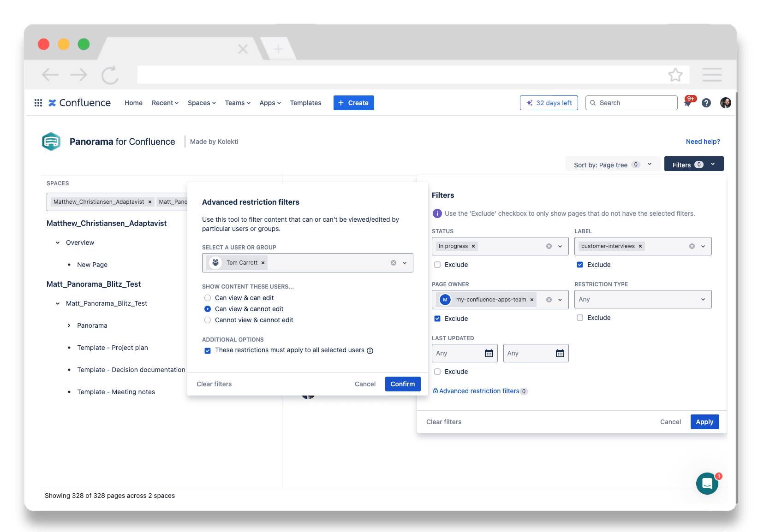Open the Spaces menu
The image size is (764, 532).
(202, 103)
